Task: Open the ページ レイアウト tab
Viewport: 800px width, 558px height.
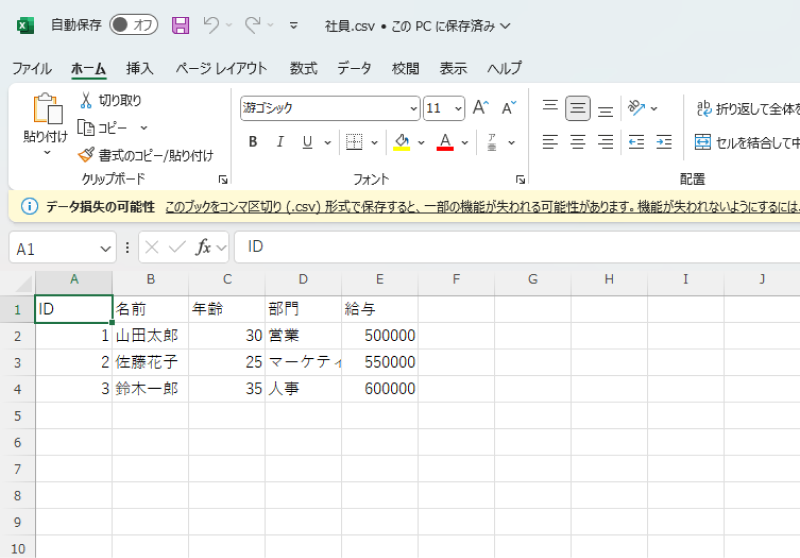Action: 221,68
